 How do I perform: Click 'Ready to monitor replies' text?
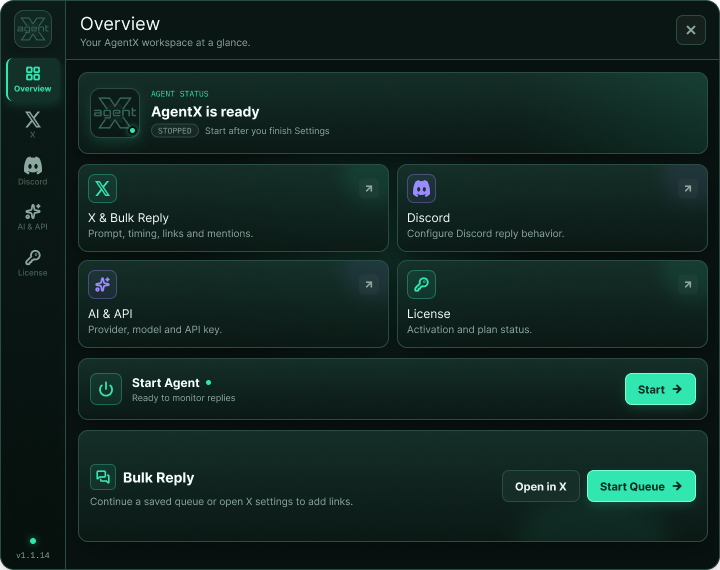(184, 398)
